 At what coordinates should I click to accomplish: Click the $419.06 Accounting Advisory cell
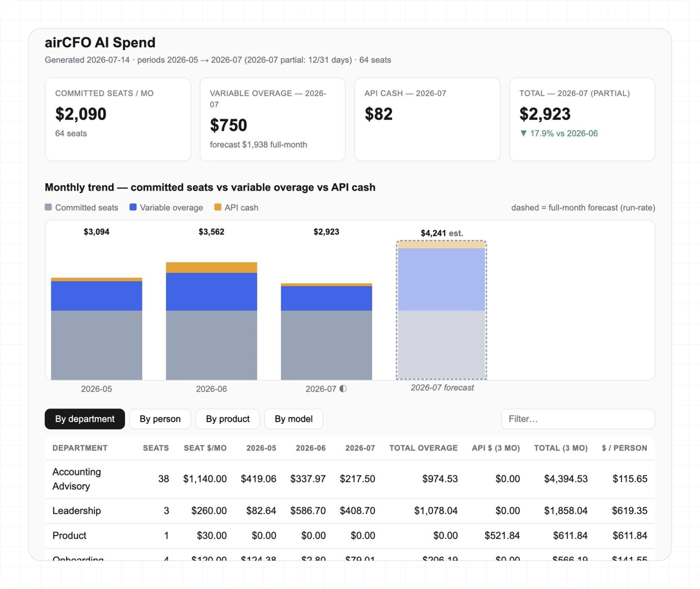point(259,479)
